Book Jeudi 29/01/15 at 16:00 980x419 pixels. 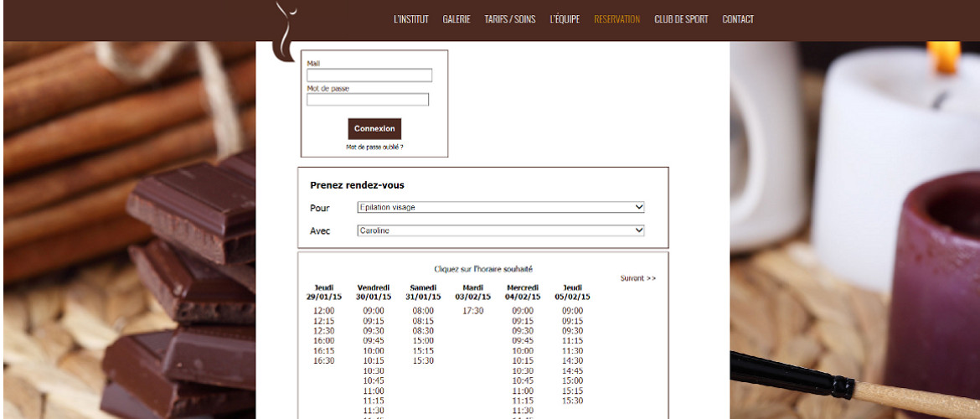(324, 341)
